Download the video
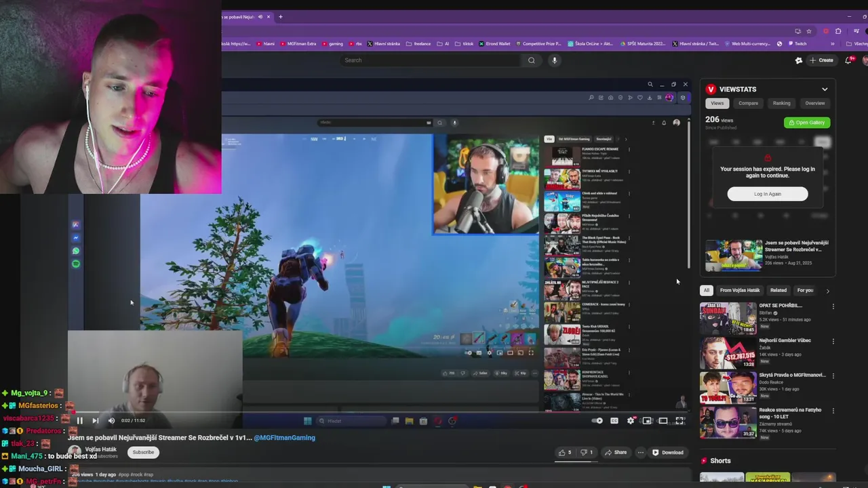Screen dimensions: 868x488 click(668, 452)
